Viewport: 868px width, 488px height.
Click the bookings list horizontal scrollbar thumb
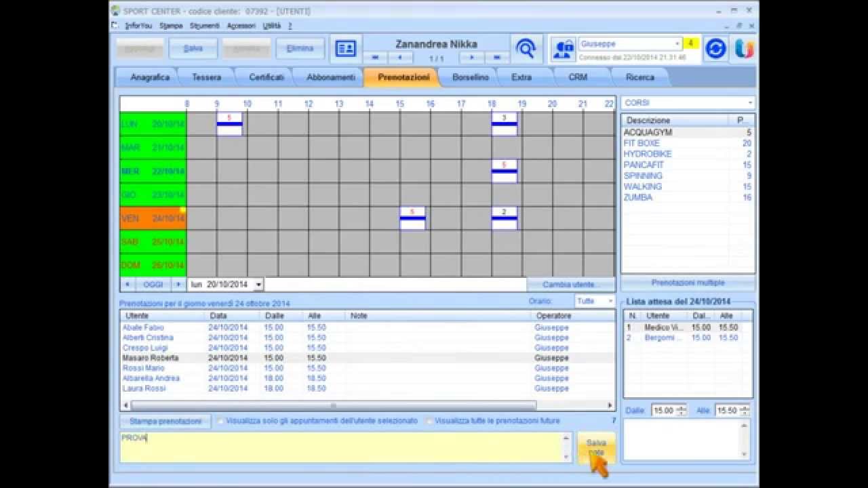[333, 405]
